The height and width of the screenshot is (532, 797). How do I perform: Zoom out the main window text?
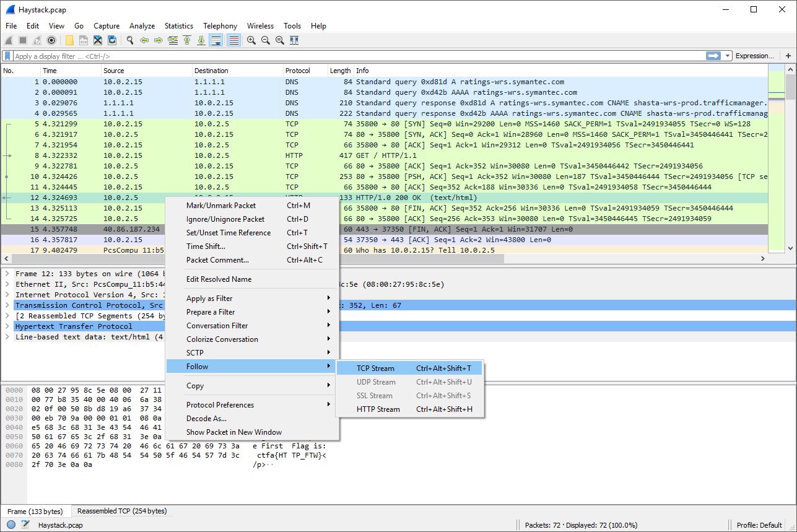[266, 40]
